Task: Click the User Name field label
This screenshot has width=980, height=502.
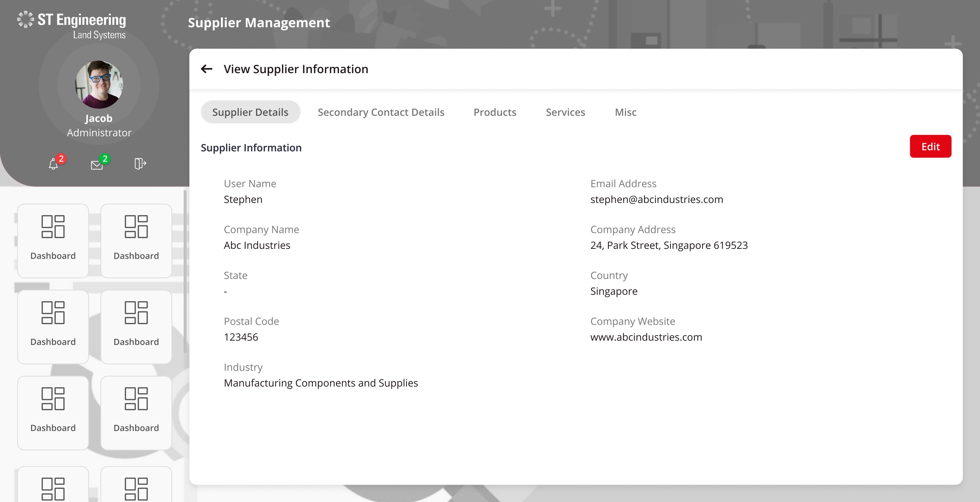Action: 250,184
